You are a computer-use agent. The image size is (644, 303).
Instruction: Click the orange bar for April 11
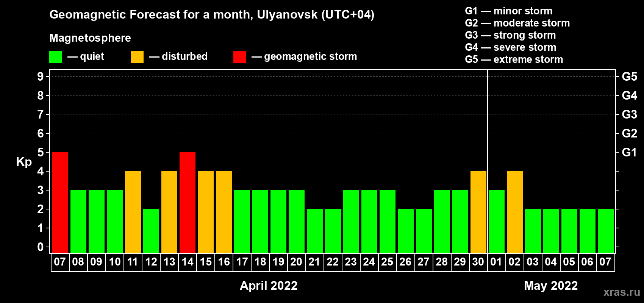coord(133,212)
